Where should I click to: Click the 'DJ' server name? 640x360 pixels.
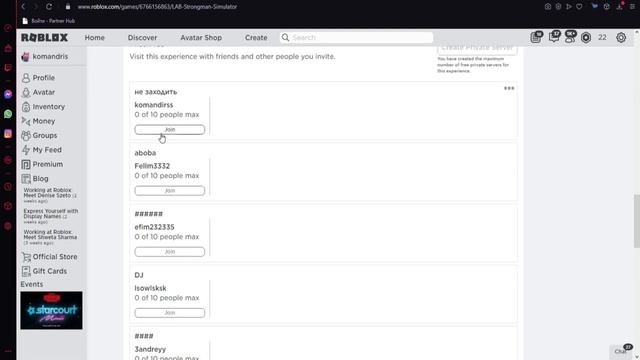pos(139,275)
